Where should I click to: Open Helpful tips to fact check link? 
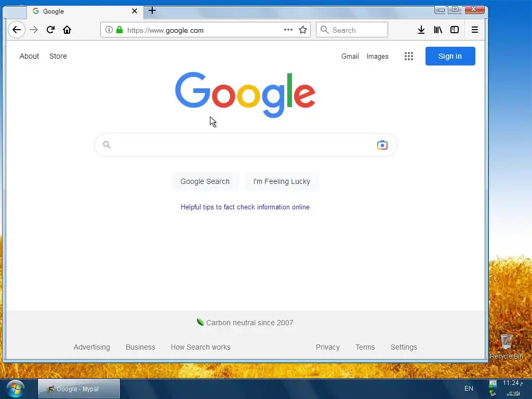click(245, 207)
